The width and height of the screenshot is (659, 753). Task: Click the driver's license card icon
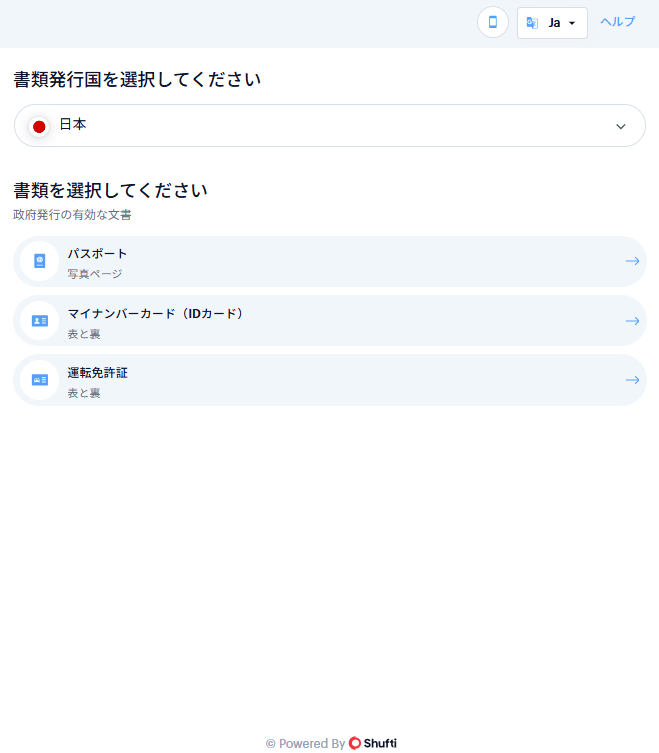(x=40, y=380)
